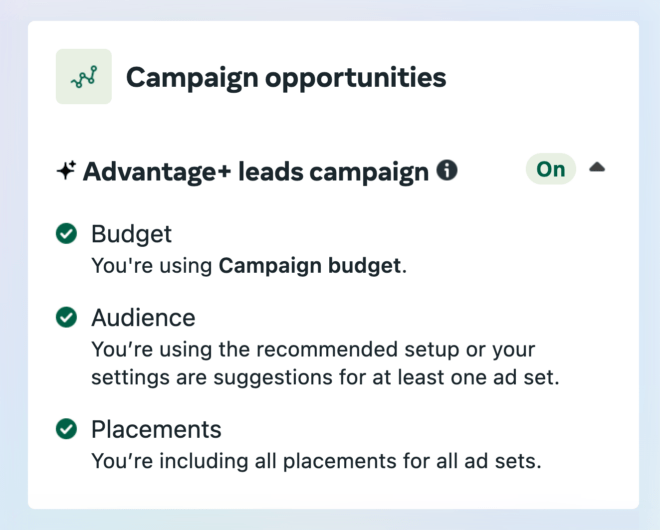Click "settings are suggestions" audience text line
This screenshot has width=660, height=530.
[325, 377]
